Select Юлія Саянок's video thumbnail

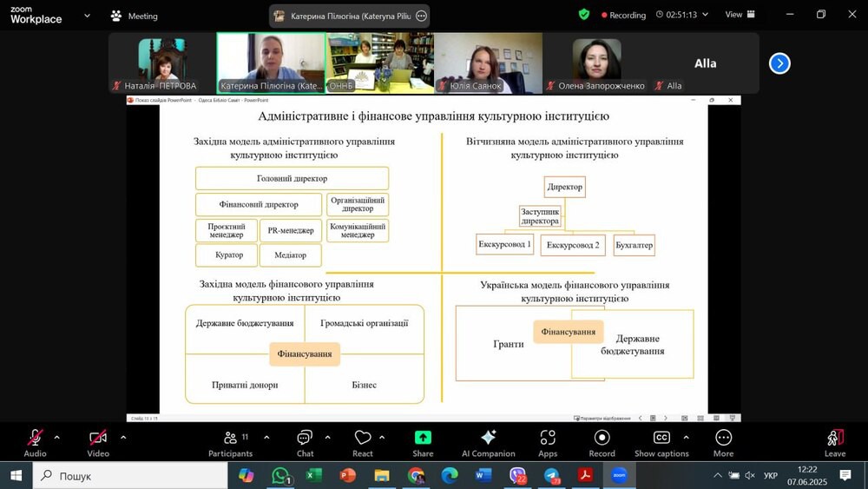488,63
